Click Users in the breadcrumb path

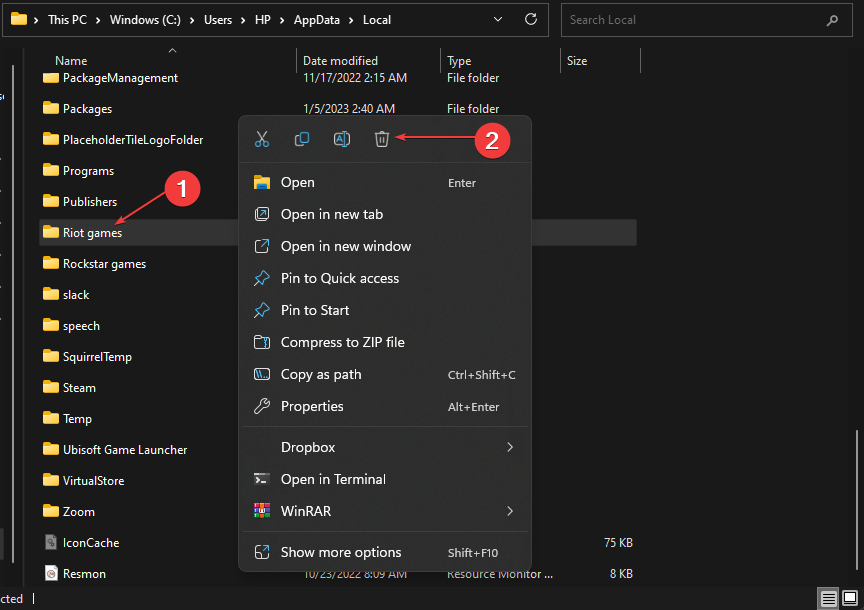pos(218,20)
